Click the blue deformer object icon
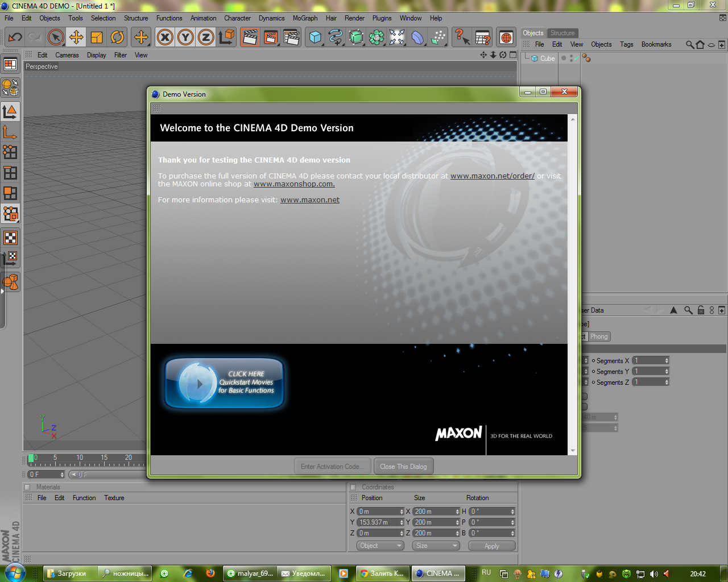 point(417,38)
